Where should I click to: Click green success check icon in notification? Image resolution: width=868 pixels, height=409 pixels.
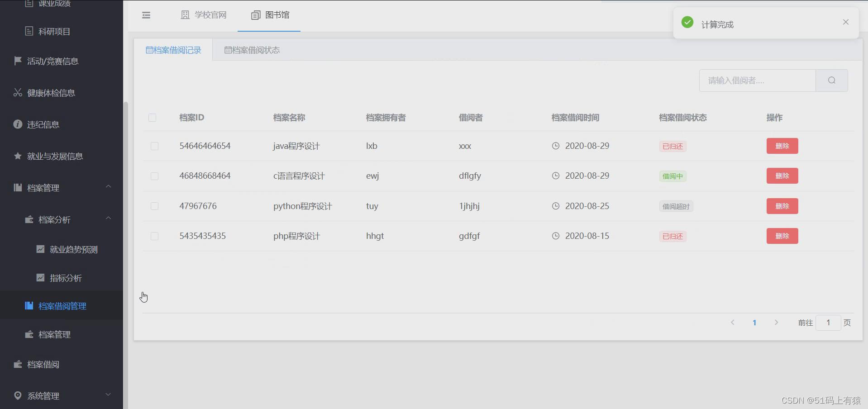687,22
